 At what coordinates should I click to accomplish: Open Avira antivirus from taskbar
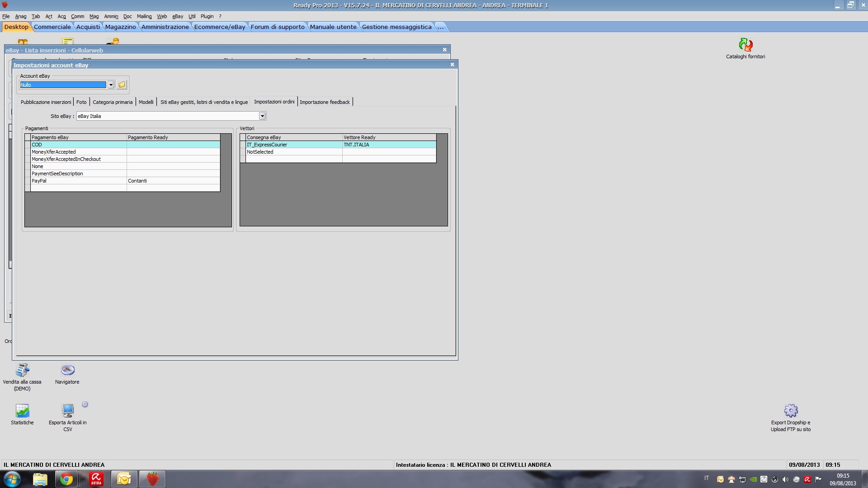pos(96,479)
